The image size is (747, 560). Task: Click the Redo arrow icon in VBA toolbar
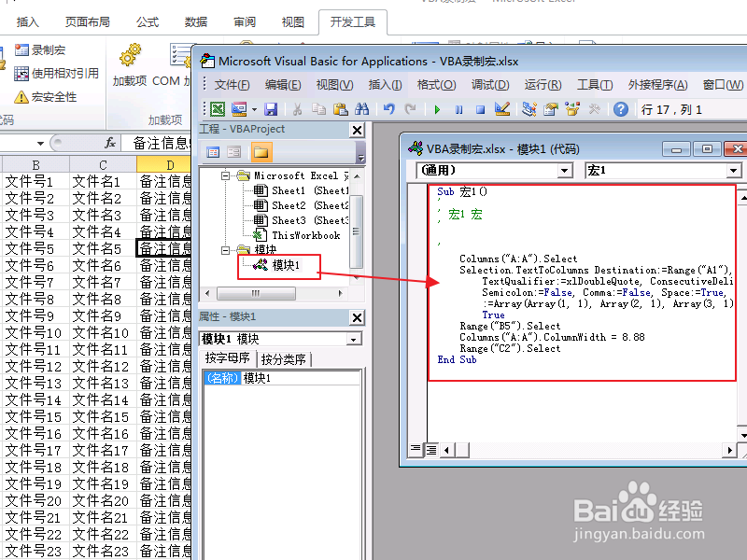[410, 109]
